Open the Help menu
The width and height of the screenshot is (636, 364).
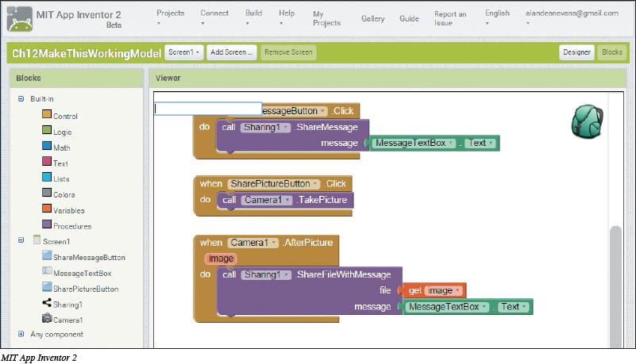point(287,17)
